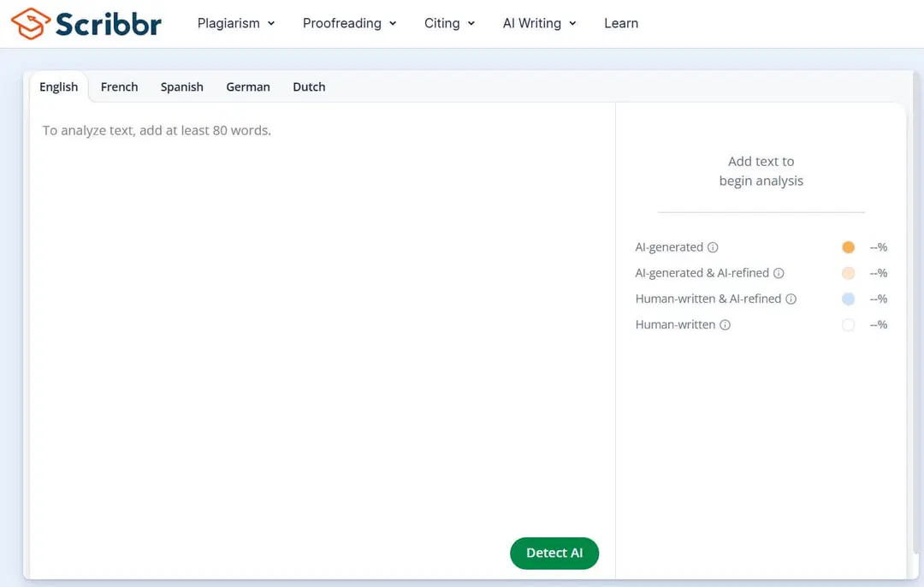Choose the German language tab
Screen dimensions: 924x587
pyautogui.click(x=248, y=86)
